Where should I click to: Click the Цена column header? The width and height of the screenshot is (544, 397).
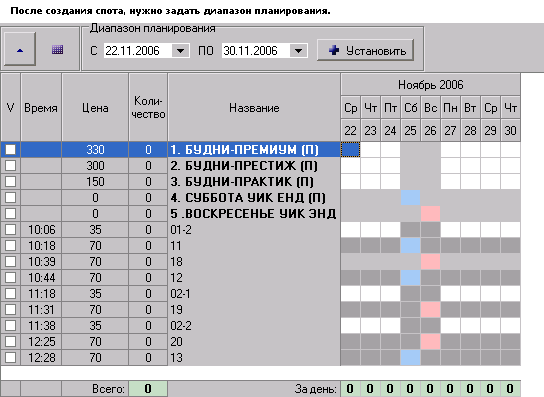point(95,107)
